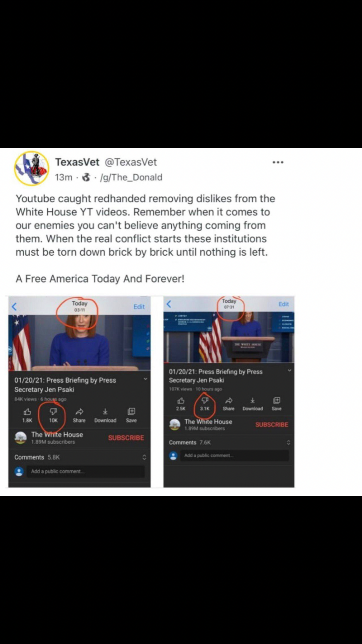
Task: Tap the TexasVet profile avatar
Action: [32, 168]
